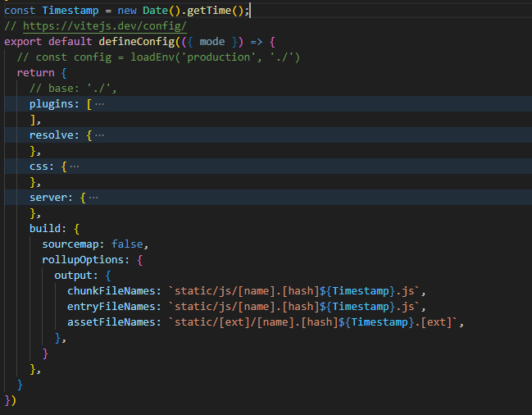Expand the folded server block ellipsis

tap(93, 198)
